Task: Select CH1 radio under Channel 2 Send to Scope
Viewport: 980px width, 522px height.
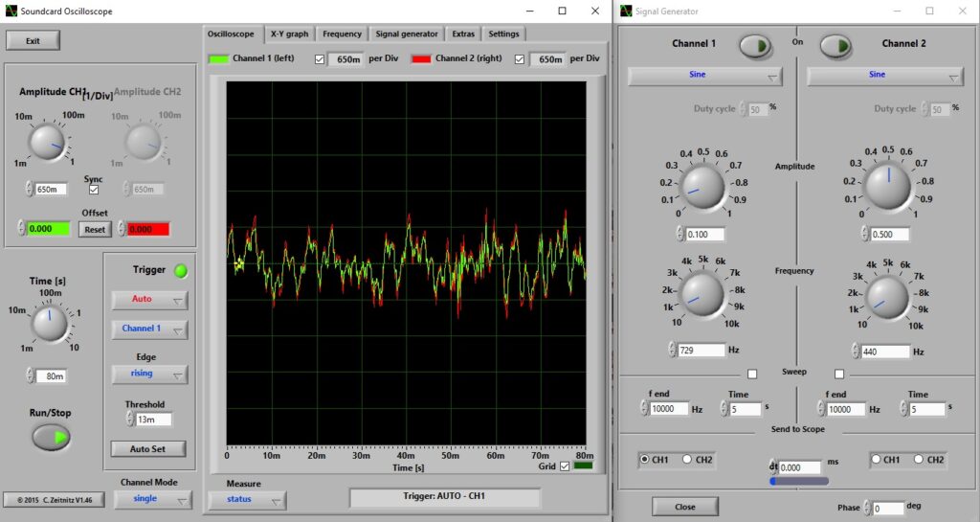Action: pos(877,459)
